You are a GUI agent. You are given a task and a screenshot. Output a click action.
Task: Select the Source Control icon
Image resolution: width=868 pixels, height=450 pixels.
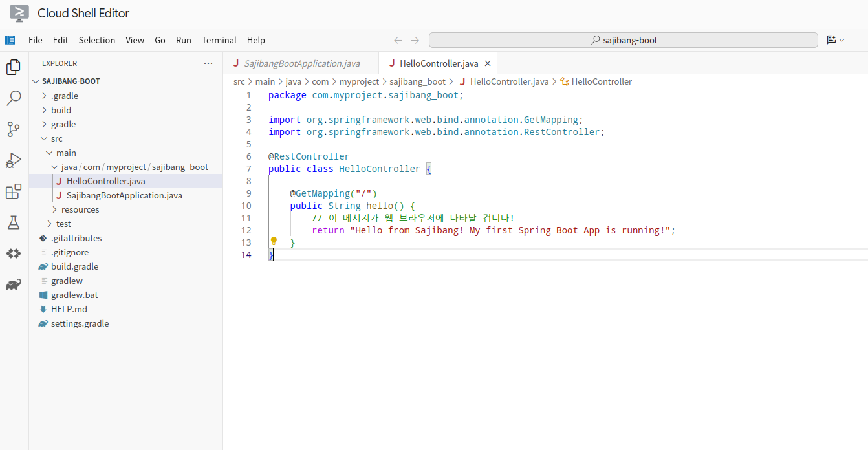(x=13, y=129)
